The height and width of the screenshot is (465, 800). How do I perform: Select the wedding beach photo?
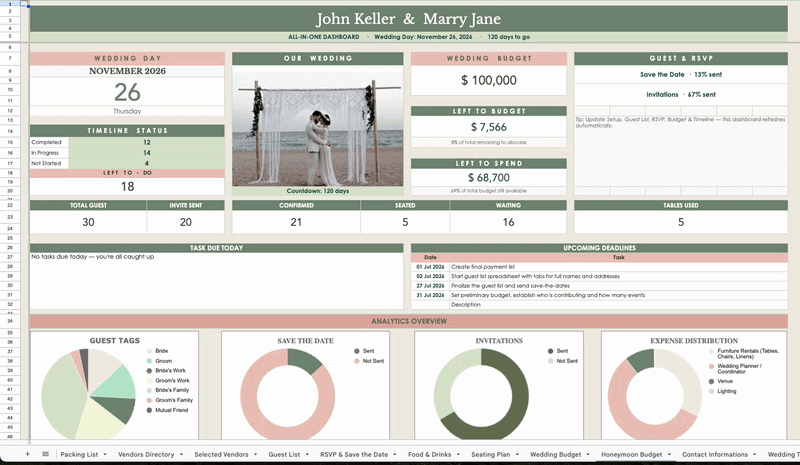[x=317, y=129]
